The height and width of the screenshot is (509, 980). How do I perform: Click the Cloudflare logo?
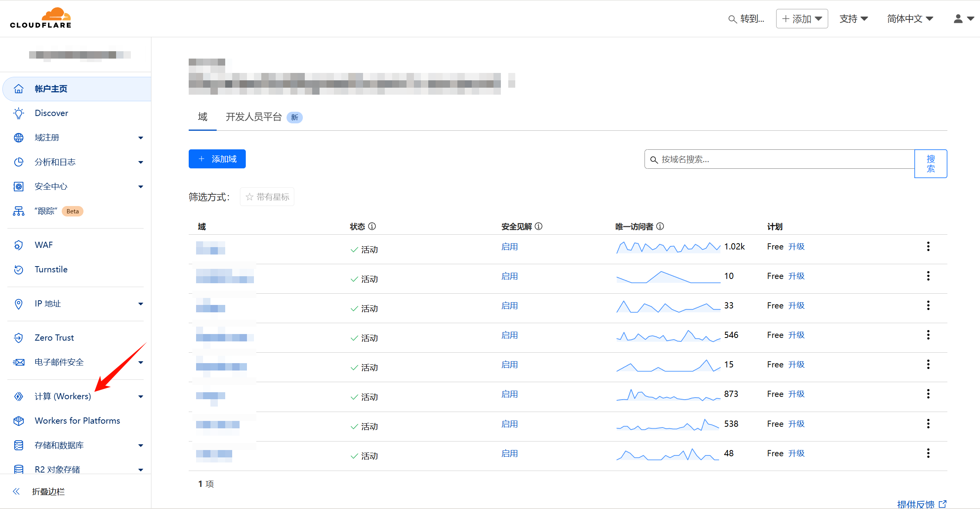coord(41,18)
